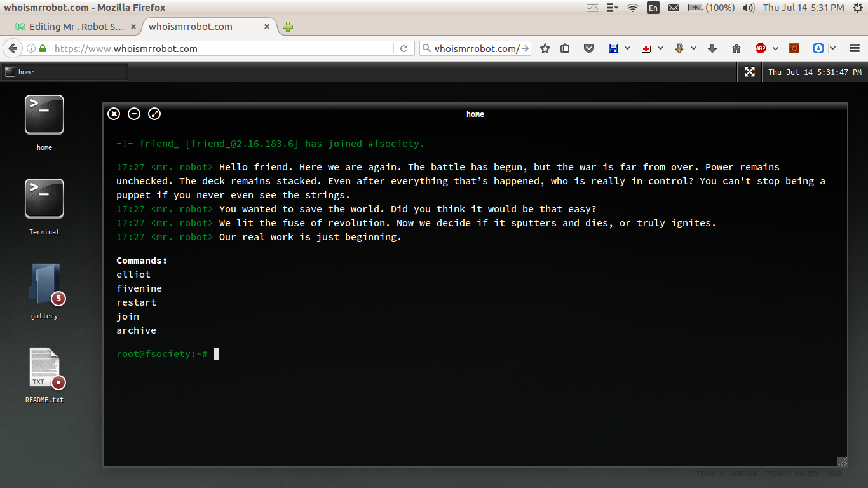Open the Firefox hamburger menu

click(x=855, y=48)
